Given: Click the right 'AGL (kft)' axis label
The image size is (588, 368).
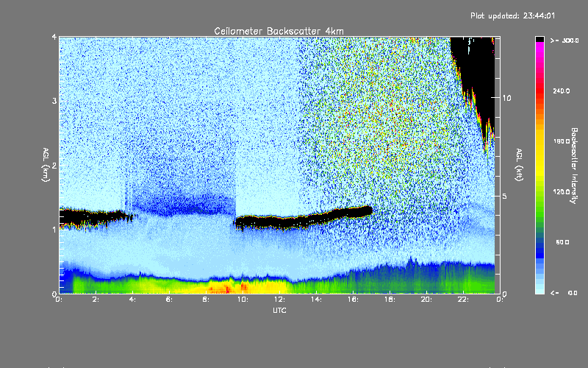Looking at the screenshot, I should click(519, 165).
